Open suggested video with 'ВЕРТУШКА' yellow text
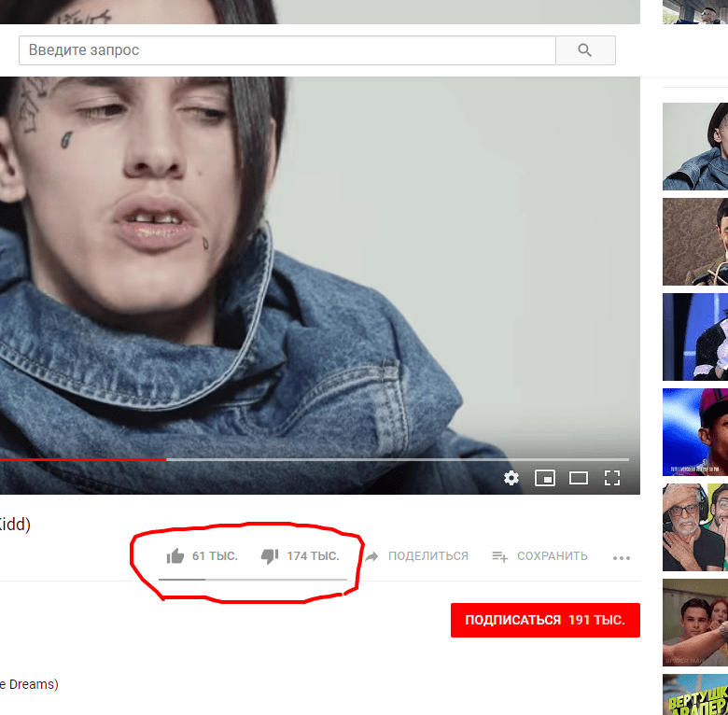 coord(695,694)
